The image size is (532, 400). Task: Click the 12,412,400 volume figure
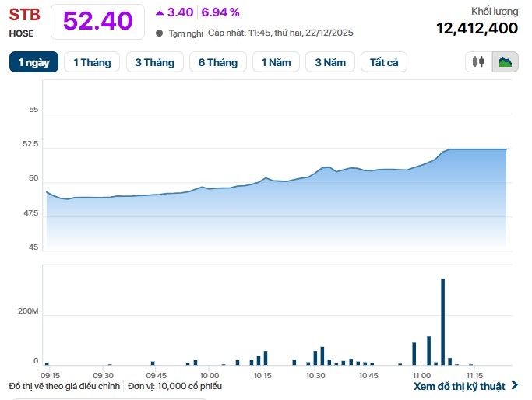(477, 28)
